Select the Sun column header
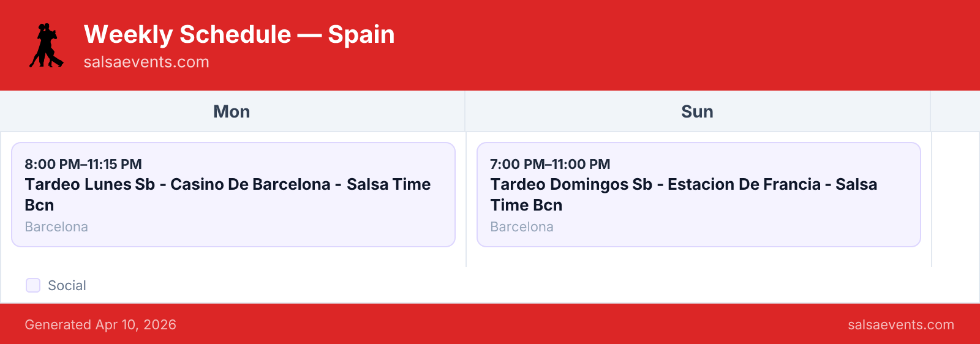The height and width of the screenshot is (344, 980). coord(698,111)
